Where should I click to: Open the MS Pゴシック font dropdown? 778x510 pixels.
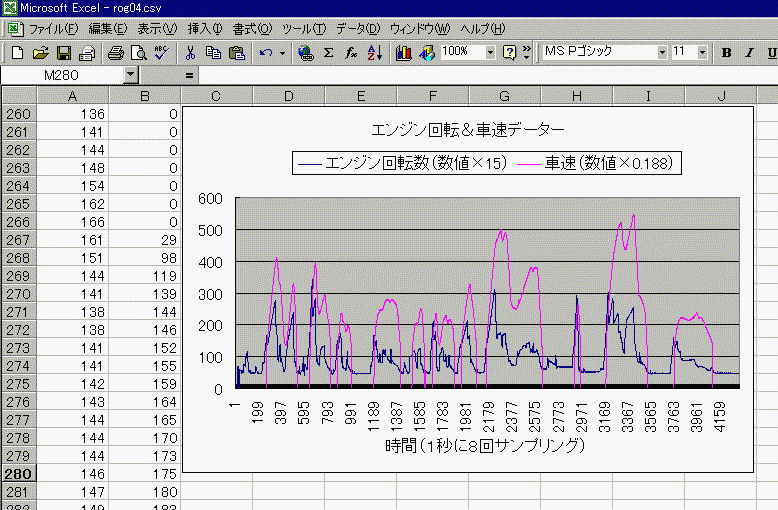click(662, 52)
